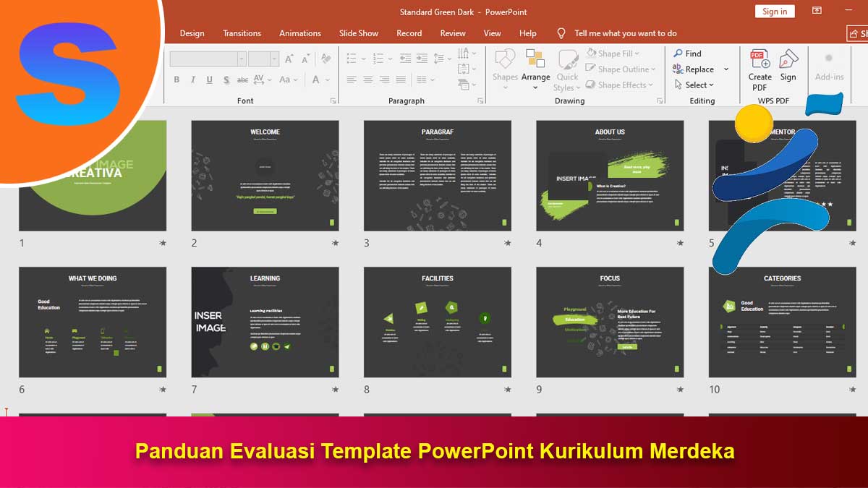This screenshot has height=488, width=868.
Task: Open the Arrange dropdown menu
Action: [536, 69]
